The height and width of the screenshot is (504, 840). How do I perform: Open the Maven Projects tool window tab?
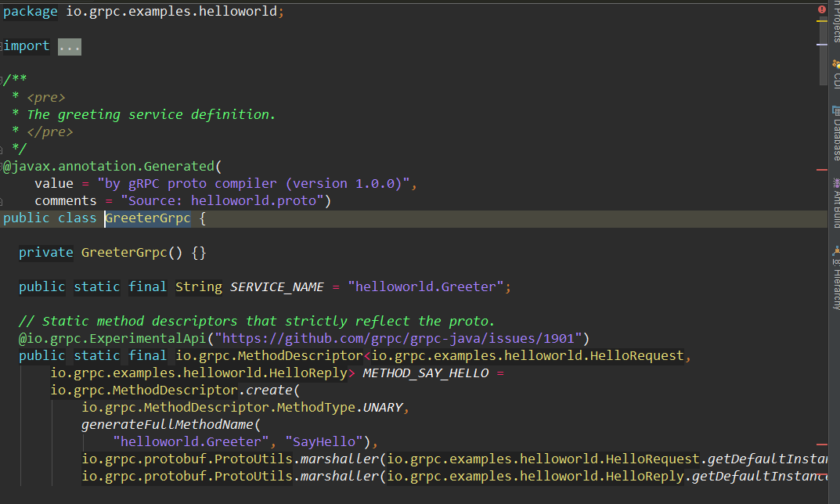[836, 21]
